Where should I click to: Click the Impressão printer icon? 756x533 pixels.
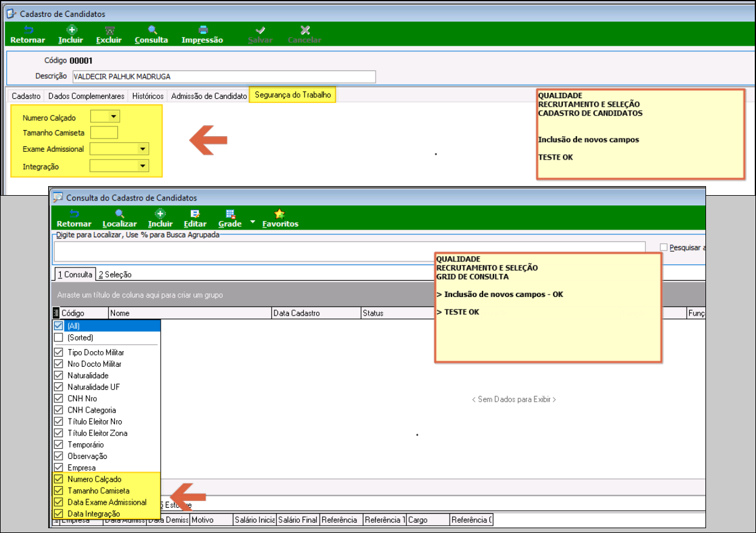[203, 30]
